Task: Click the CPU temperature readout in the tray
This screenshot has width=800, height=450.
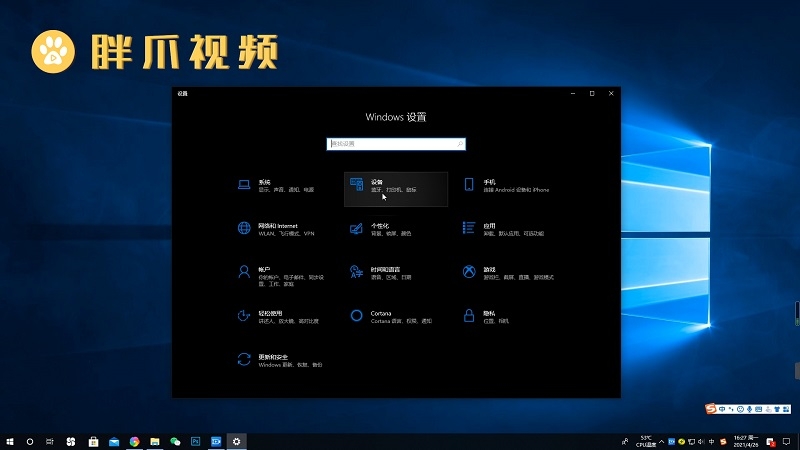Action: [646, 442]
